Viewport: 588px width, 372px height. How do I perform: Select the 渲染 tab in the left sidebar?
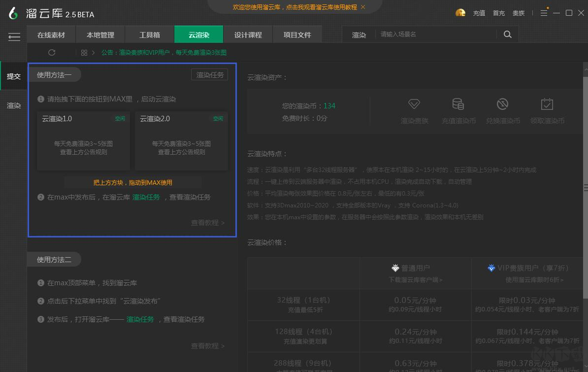pyautogui.click(x=13, y=105)
